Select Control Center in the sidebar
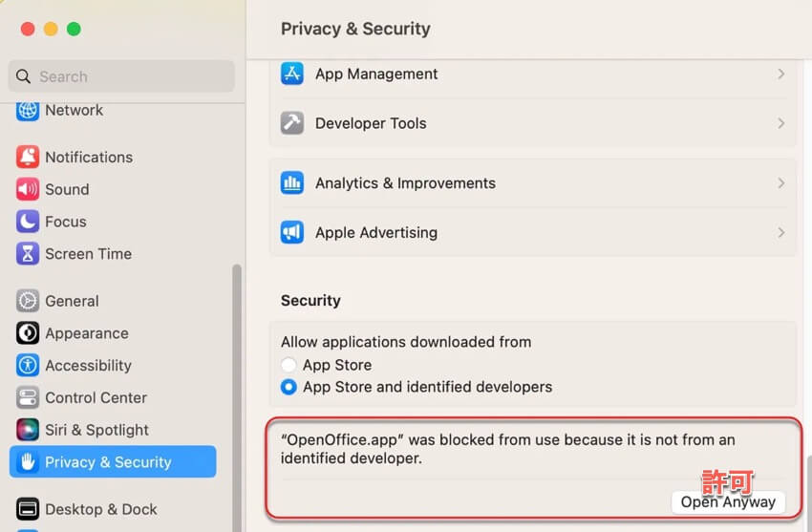 click(x=96, y=397)
